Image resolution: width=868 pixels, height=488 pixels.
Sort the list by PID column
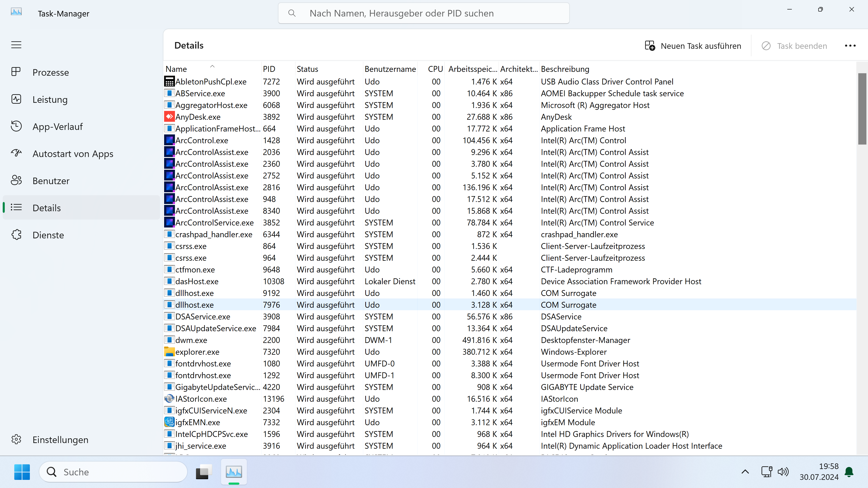coord(269,69)
